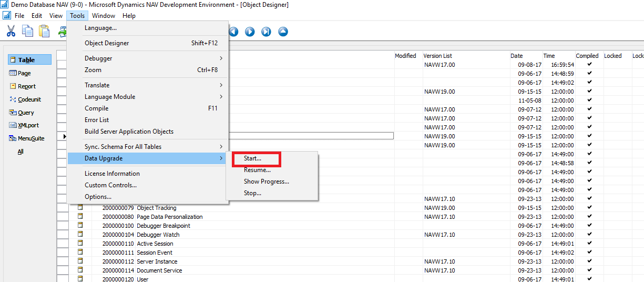Click Compiled checkmark for Server Instance

[589, 261]
